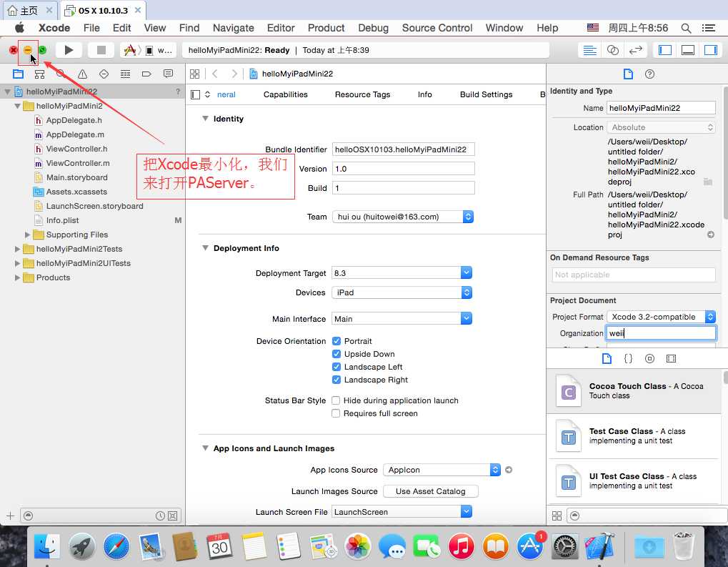Show the Object library
The image size is (728, 567).
(649, 359)
